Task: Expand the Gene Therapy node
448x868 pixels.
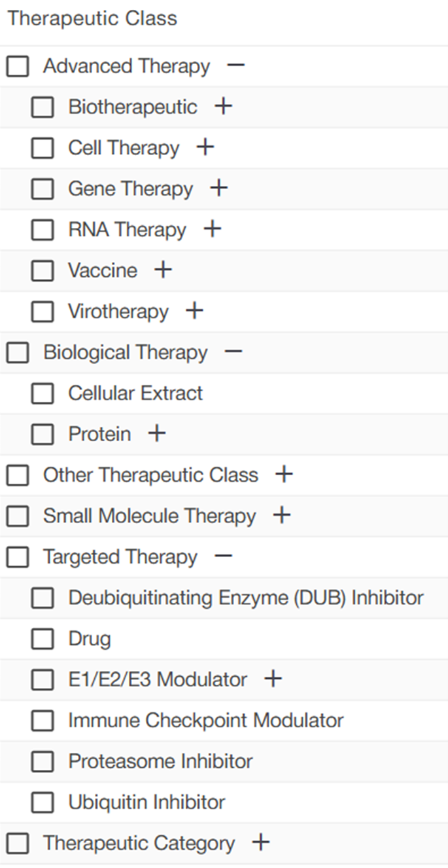Action: tap(219, 188)
